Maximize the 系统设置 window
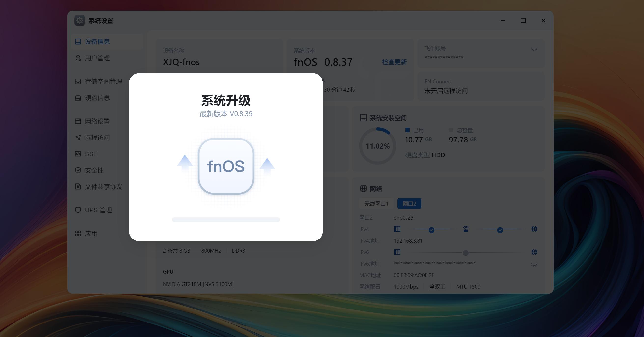The height and width of the screenshot is (337, 644). (x=523, y=20)
